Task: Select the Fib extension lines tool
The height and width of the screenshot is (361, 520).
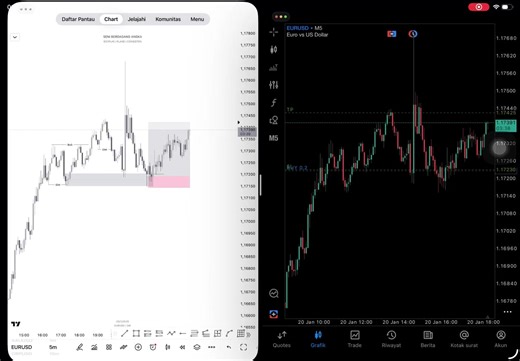Action: pos(206,333)
